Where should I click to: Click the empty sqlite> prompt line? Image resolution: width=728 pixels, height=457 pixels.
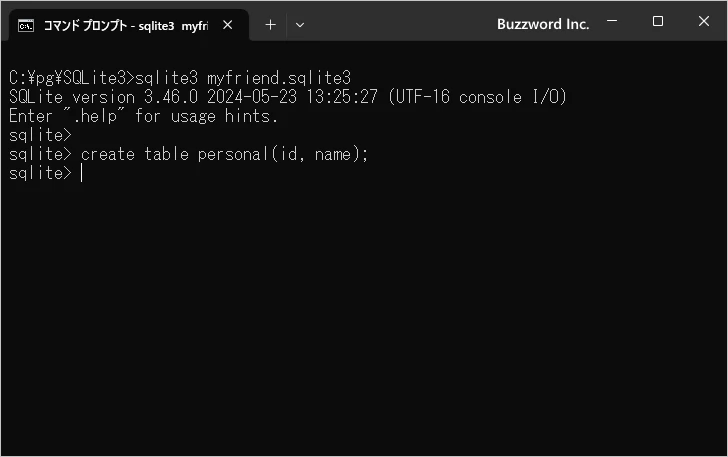40,135
